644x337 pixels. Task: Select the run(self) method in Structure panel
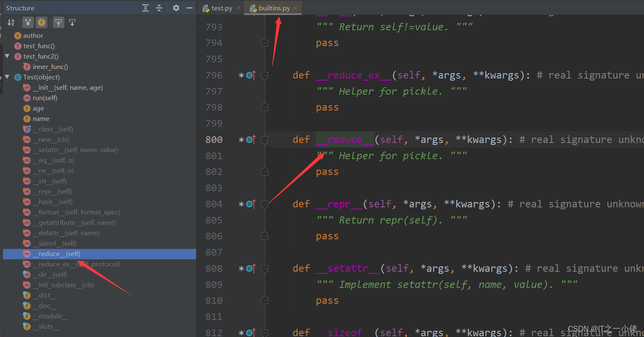[46, 98]
